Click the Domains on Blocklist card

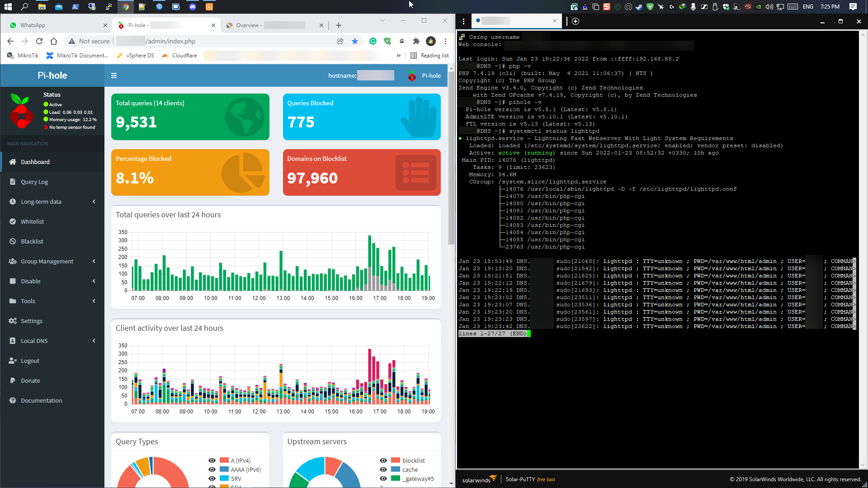coord(362,172)
